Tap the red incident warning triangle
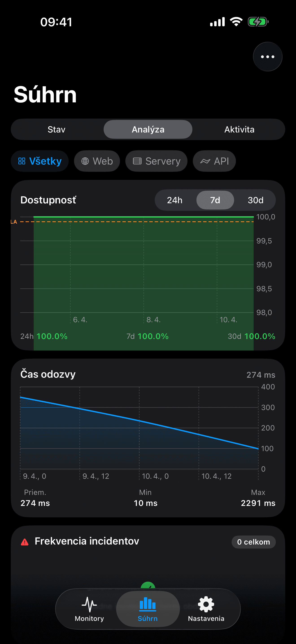 click(25, 542)
